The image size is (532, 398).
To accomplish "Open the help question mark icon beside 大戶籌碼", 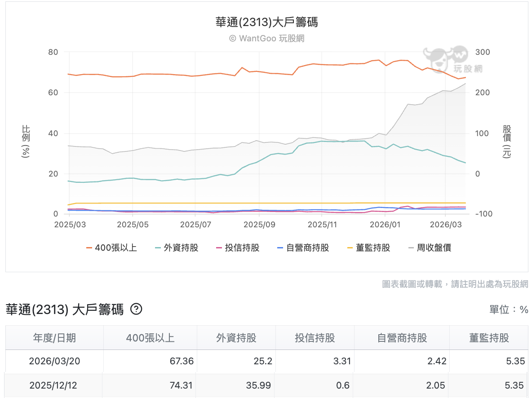I will point(137,309).
